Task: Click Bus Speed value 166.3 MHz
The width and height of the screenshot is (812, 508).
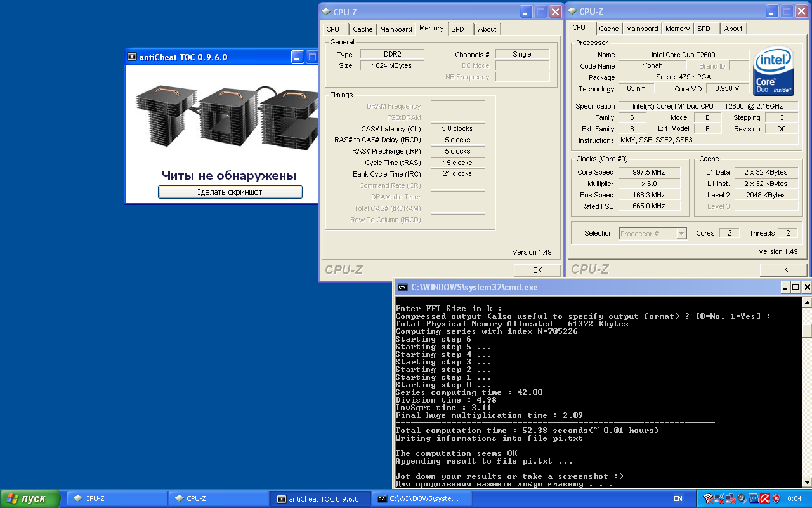Action: (x=648, y=195)
